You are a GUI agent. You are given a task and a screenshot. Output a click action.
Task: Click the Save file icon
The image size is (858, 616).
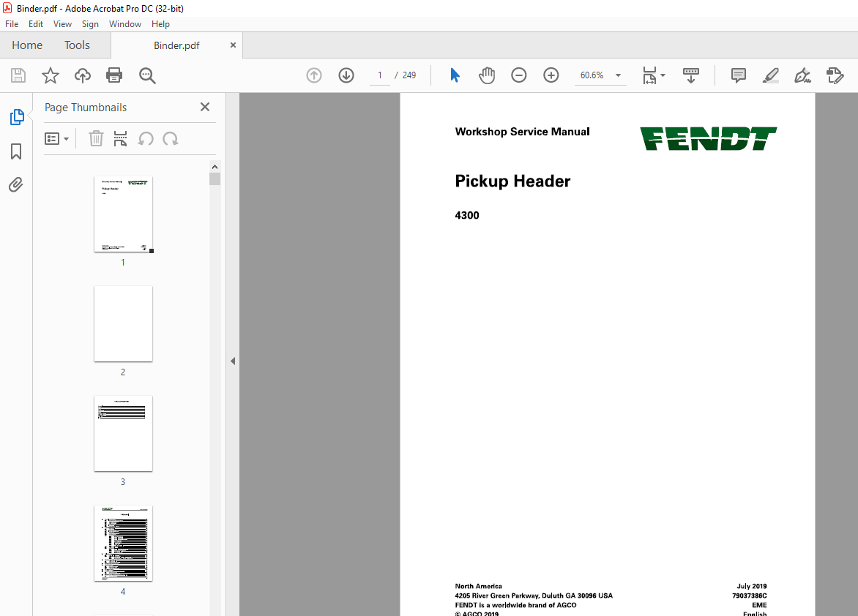(18, 75)
